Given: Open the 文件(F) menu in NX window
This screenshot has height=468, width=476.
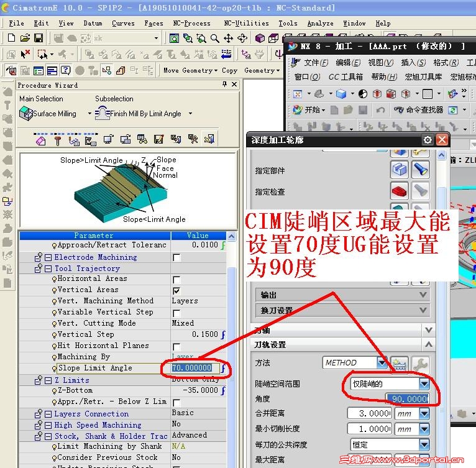Looking at the screenshot, I should coord(316,63).
